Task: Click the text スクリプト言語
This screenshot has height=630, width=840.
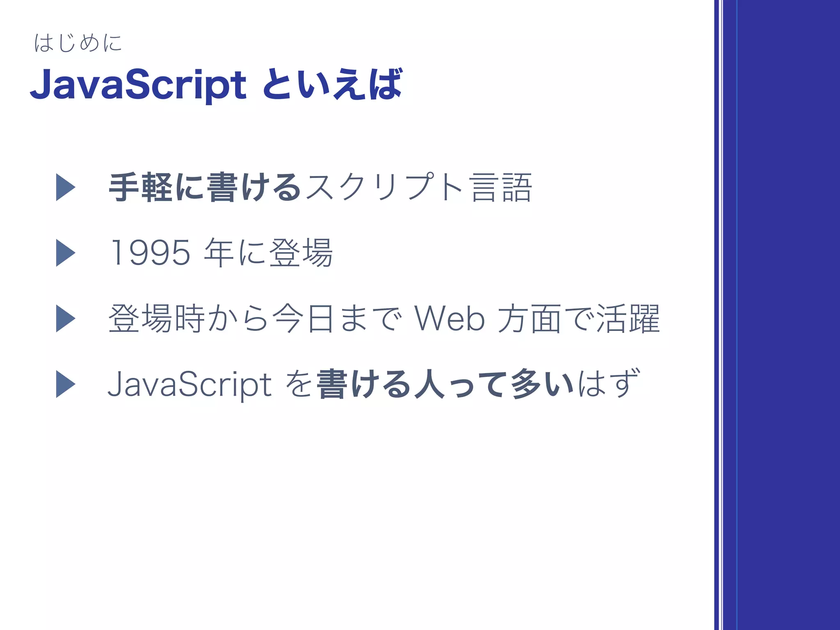Action: [x=418, y=187]
